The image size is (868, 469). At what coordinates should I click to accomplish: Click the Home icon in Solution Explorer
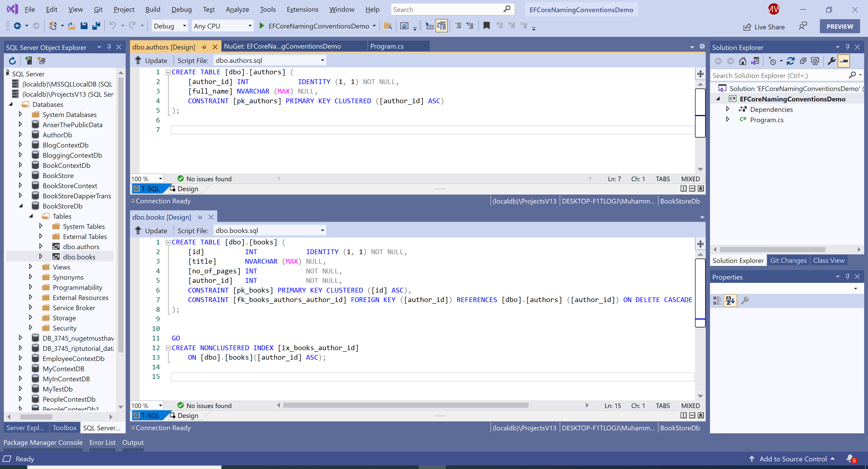point(743,61)
